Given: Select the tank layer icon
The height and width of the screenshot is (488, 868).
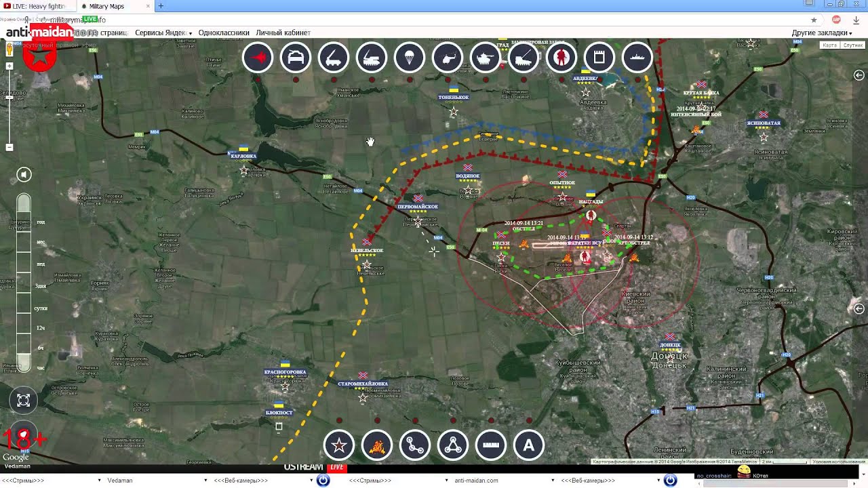Looking at the screenshot, I should [486, 58].
